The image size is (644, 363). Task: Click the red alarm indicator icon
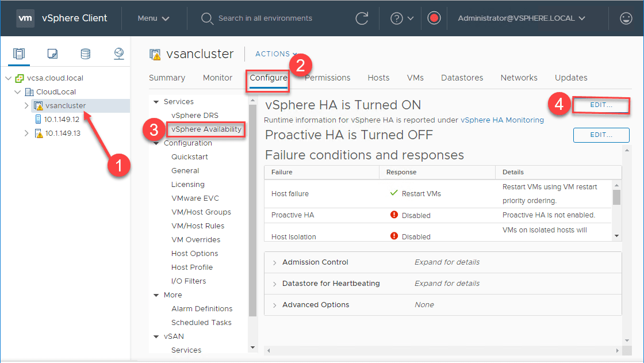click(x=434, y=18)
